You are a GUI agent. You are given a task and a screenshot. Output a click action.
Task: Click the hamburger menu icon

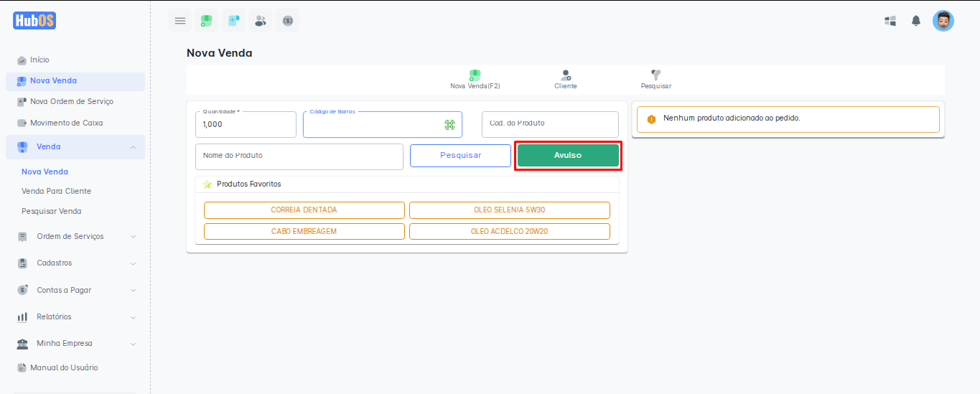pyautogui.click(x=180, y=21)
